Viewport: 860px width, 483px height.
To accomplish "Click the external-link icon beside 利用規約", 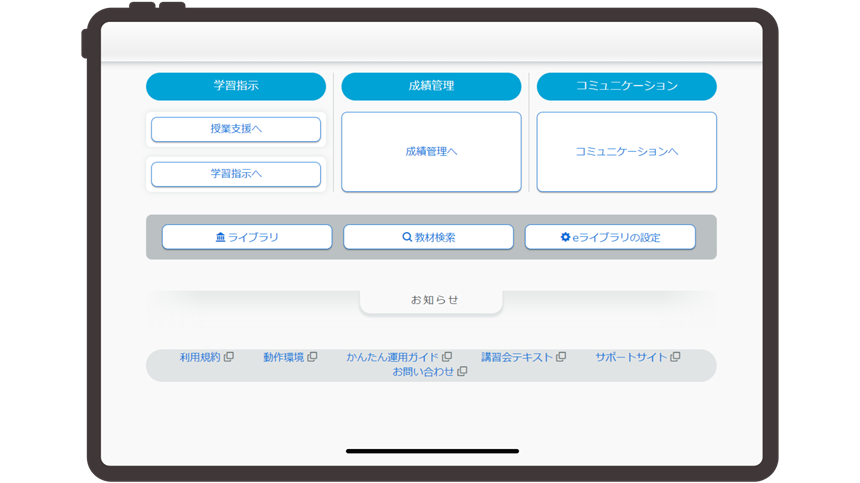I will 229,357.
